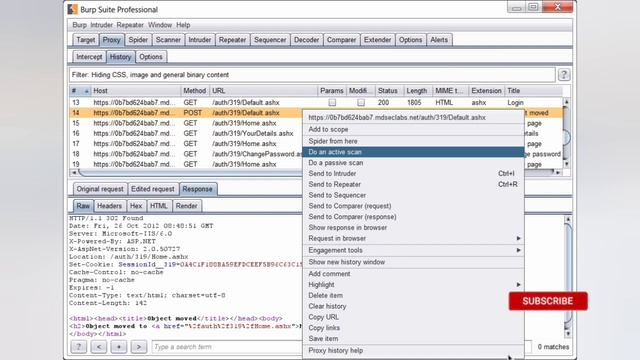Select the HTML view tab

click(x=158, y=206)
